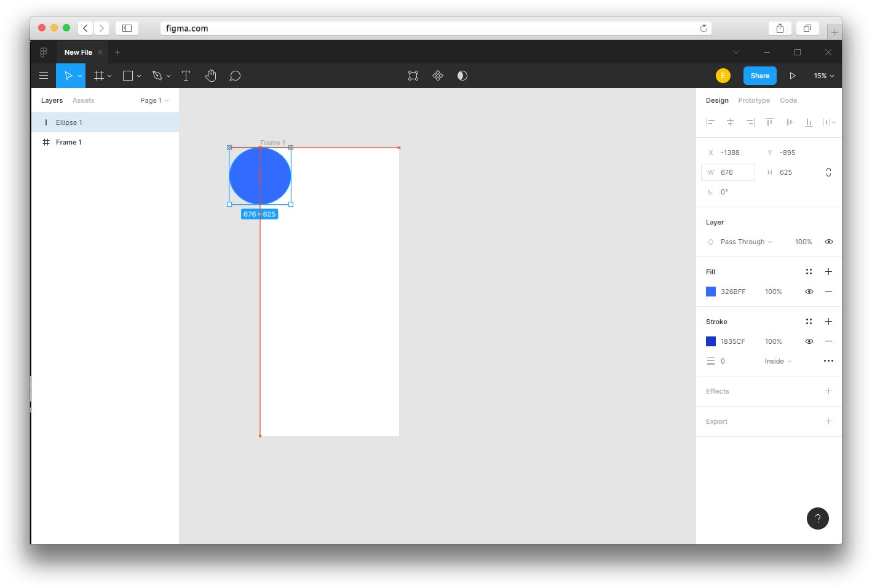This screenshot has width=872, height=588.
Task: Switch to the Design tab
Action: (x=717, y=100)
